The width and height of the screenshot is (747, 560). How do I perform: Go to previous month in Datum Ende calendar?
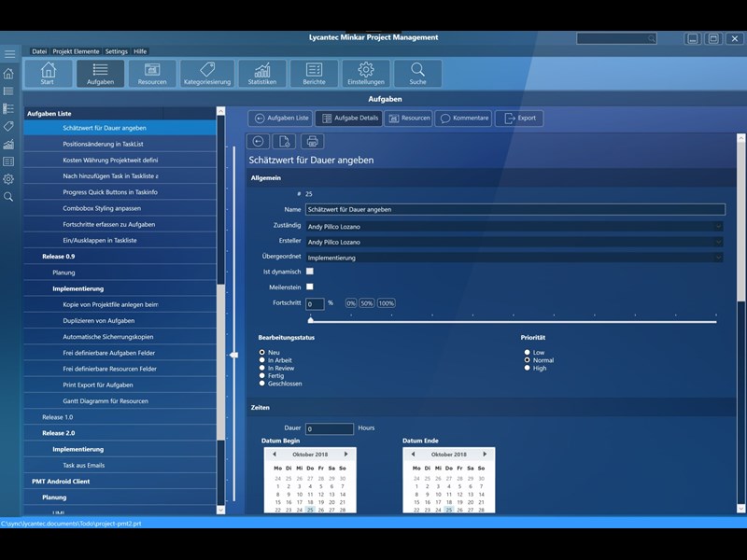coord(413,455)
